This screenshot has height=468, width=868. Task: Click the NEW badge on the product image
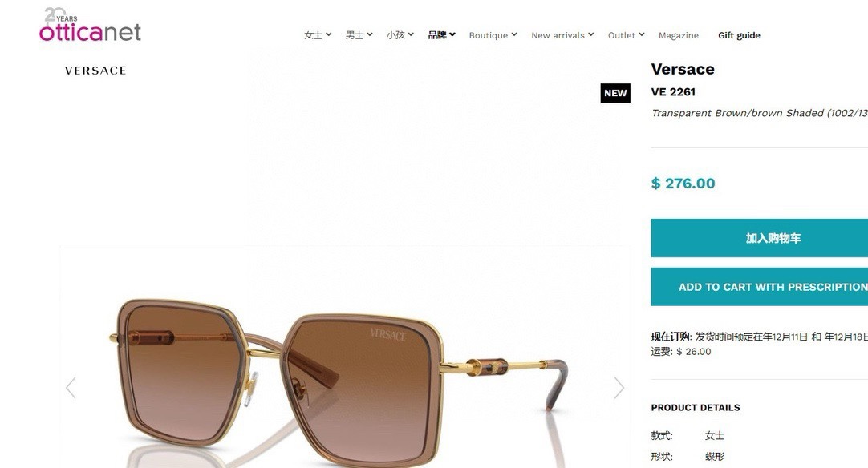615,93
